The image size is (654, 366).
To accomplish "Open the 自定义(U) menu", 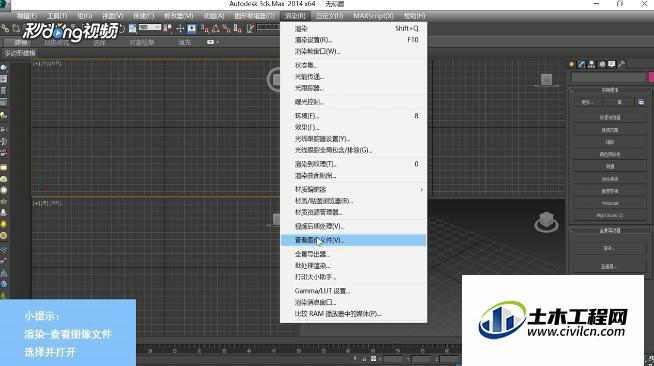I will (x=329, y=16).
